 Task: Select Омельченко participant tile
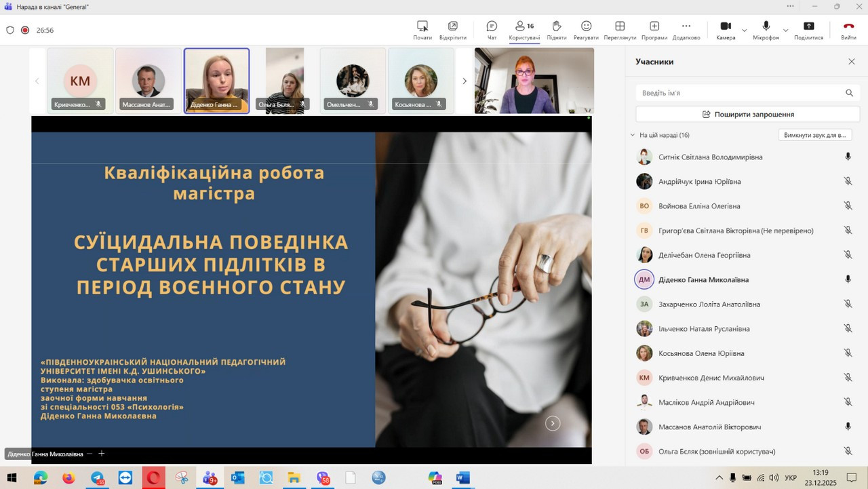pyautogui.click(x=353, y=80)
